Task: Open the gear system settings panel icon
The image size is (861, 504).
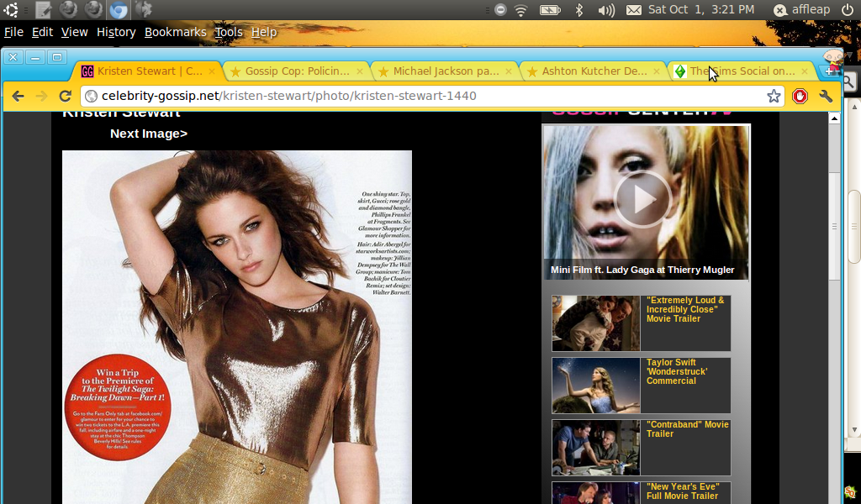Action: (143, 9)
